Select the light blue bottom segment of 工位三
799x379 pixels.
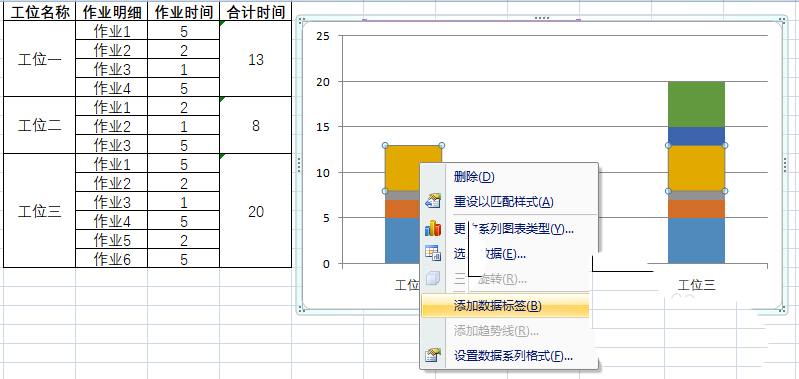696,240
